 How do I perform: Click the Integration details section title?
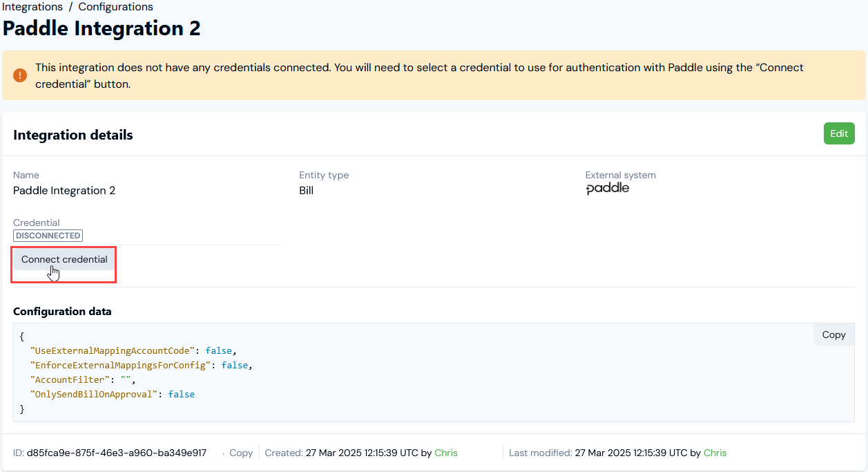(x=73, y=135)
